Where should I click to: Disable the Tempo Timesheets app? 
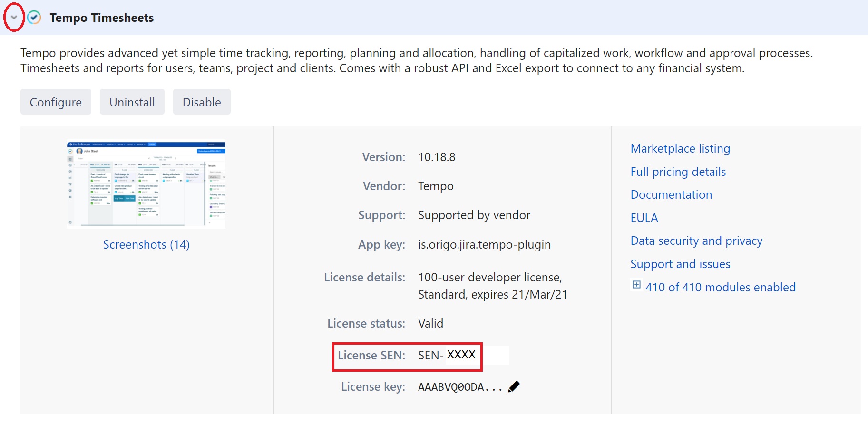click(202, 102)
